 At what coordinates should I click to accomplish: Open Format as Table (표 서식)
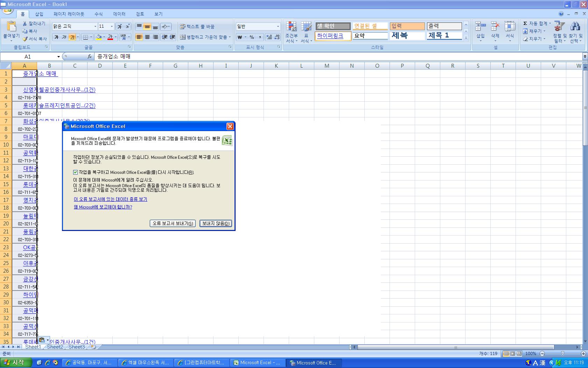click(306, 32)
